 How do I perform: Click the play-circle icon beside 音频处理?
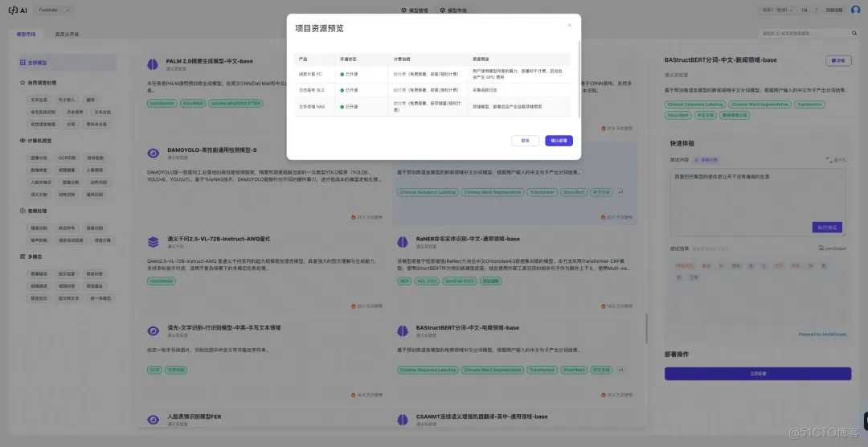23,211
